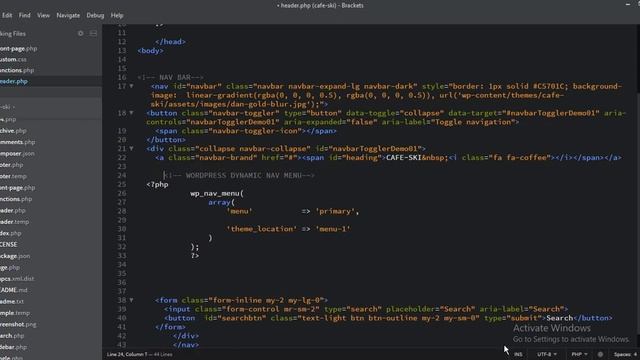Screen dimensions: 640x360
Task: Open header.php in project tree
Action: click(x=13, y=211)
